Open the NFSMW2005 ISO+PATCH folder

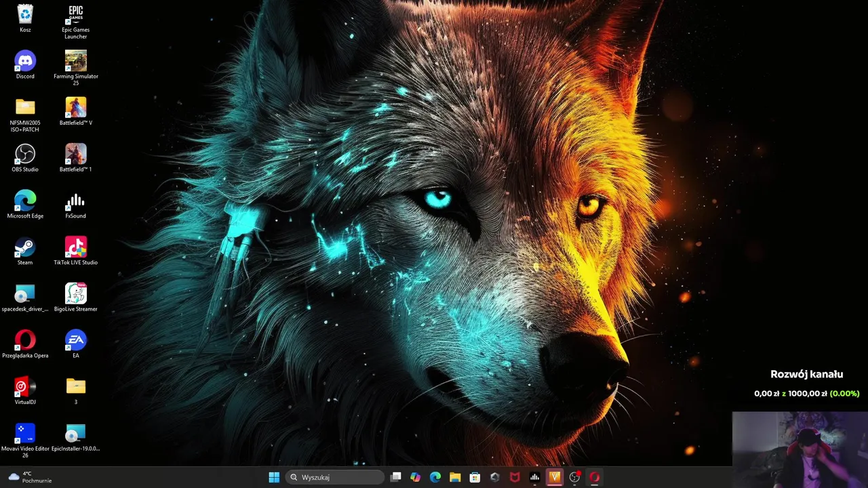25,115
